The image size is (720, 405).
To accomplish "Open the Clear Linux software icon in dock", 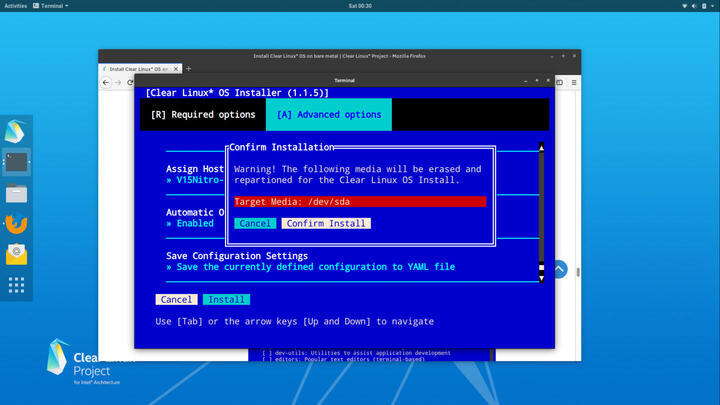I will pos(16,131).
